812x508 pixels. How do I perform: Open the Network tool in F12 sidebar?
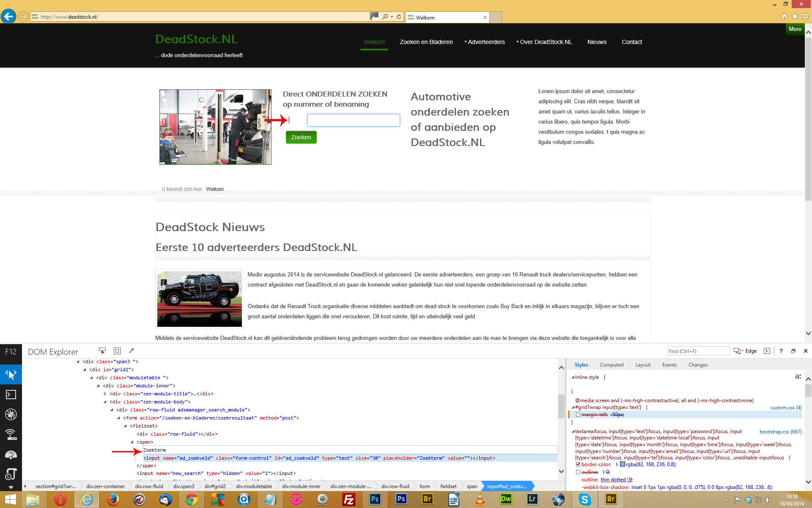[11, 434]
